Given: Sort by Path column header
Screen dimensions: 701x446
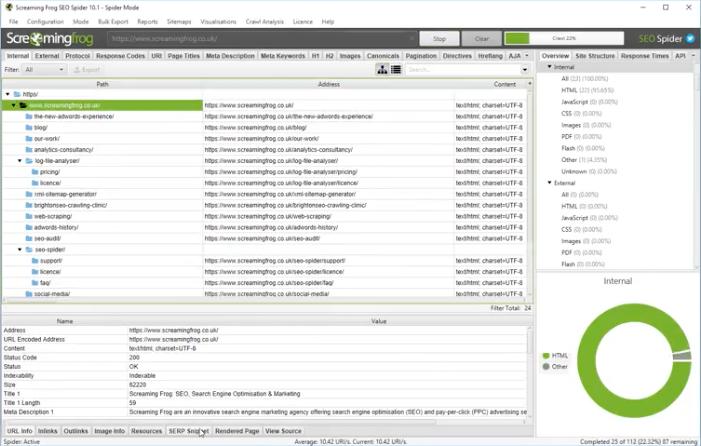Looking at the screenshot, I should 102,84.
